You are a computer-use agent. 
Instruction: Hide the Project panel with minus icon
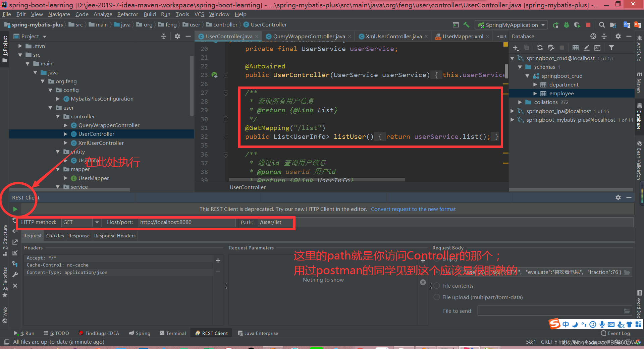click(x=188, y=36)
